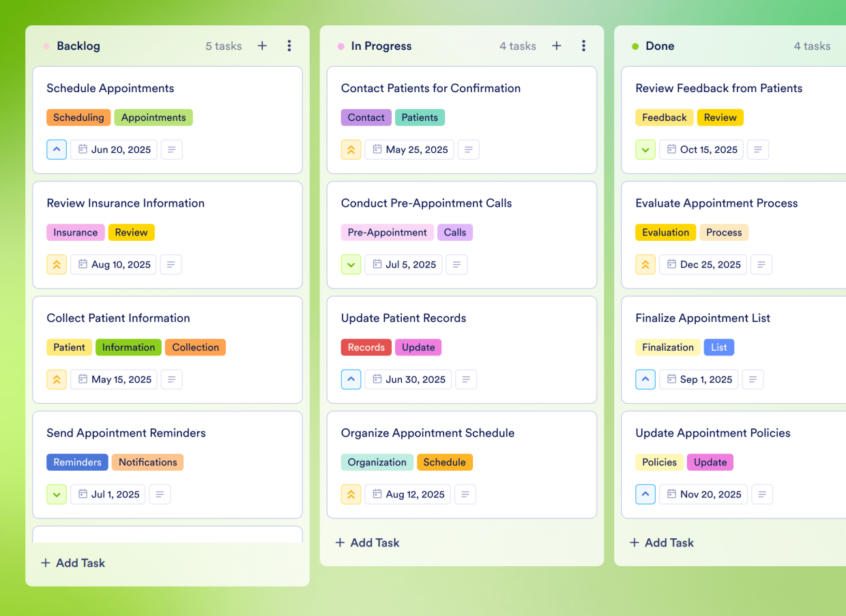Click Add Task under the Backlog column
The image size is (846, 616).
point(72,563)
